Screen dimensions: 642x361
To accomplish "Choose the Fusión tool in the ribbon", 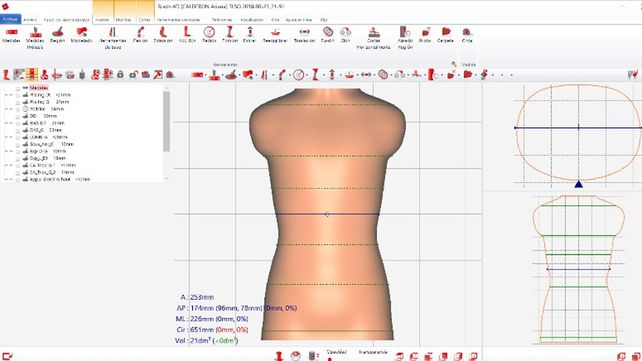I will (328, 35).
